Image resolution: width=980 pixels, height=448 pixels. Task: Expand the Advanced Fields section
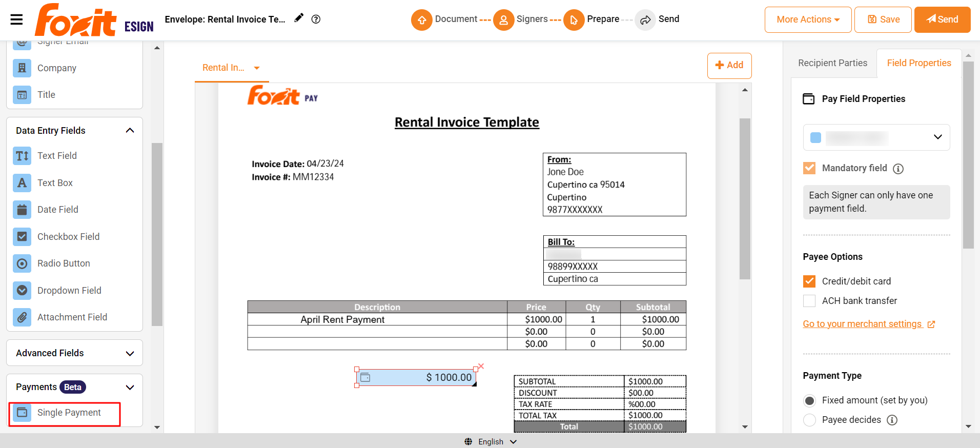130,354
